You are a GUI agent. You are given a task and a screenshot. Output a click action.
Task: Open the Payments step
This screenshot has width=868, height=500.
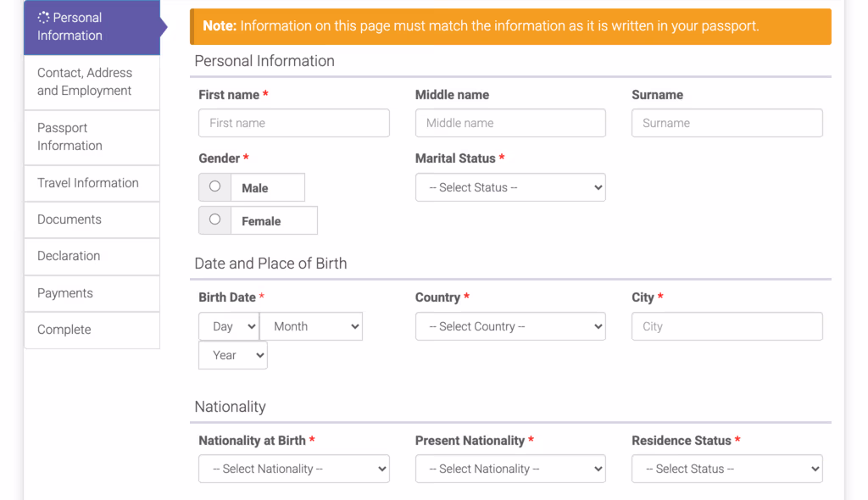(92, 293)
